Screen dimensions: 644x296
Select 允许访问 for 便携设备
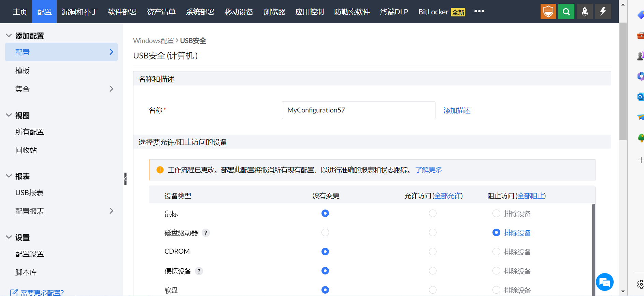coord(433,271)
